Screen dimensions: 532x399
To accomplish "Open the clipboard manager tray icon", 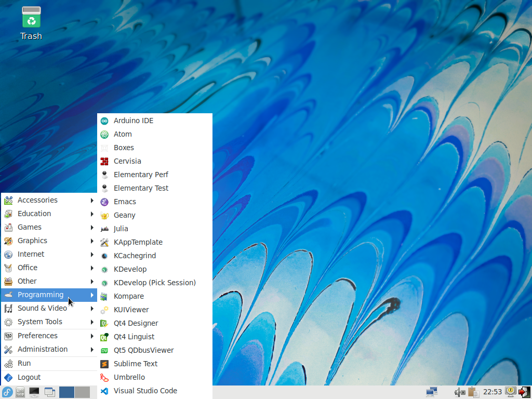I will 473,392.
